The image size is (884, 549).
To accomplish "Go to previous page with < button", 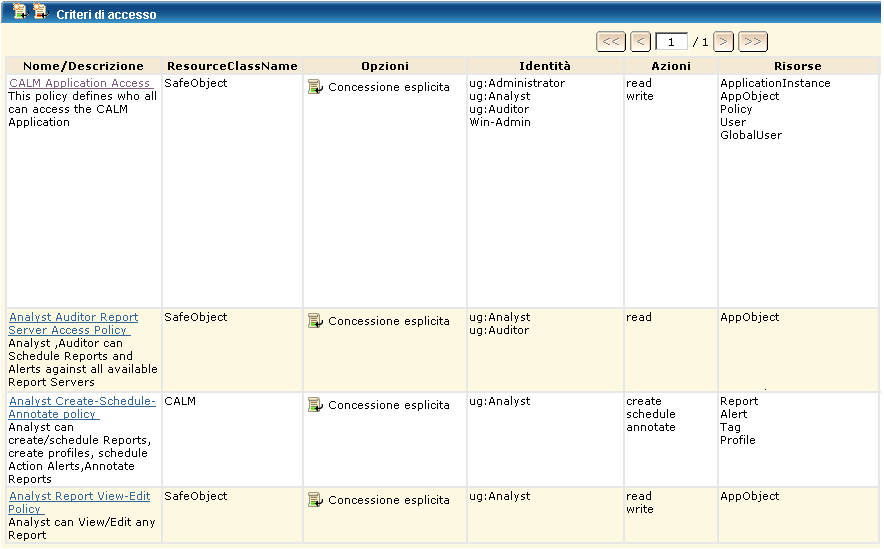I will (x=640, y=42).
